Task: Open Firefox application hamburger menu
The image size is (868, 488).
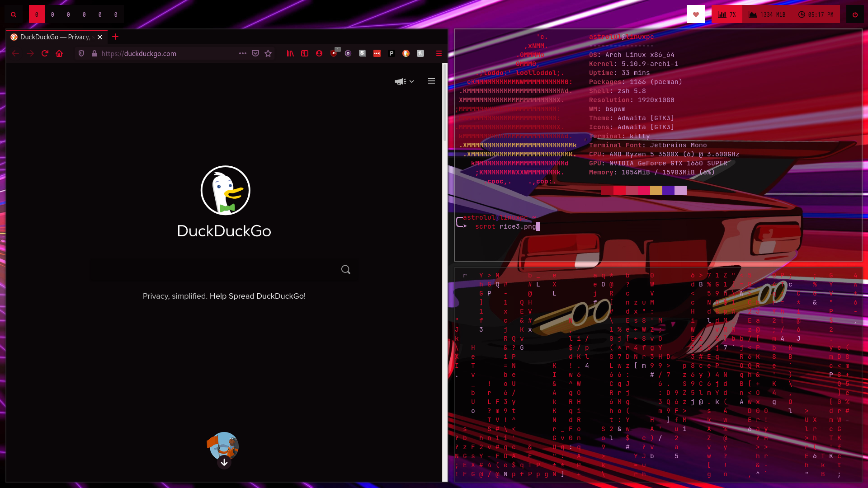Action: coord(439,53)
